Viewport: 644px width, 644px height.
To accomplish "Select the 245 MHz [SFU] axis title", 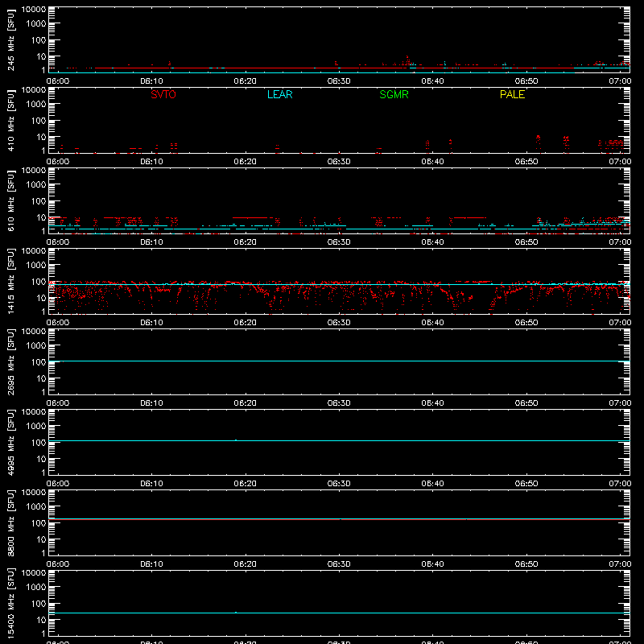I will (11, 39).
